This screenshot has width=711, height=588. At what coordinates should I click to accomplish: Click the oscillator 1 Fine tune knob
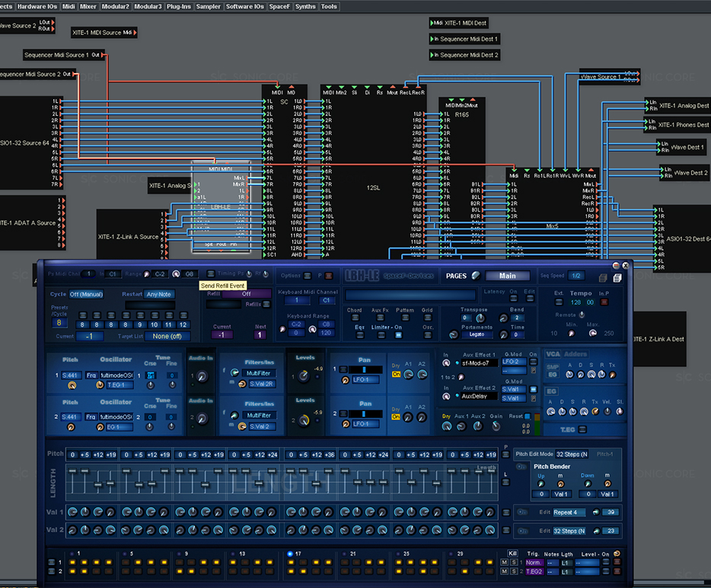click(x=172, y=385)
